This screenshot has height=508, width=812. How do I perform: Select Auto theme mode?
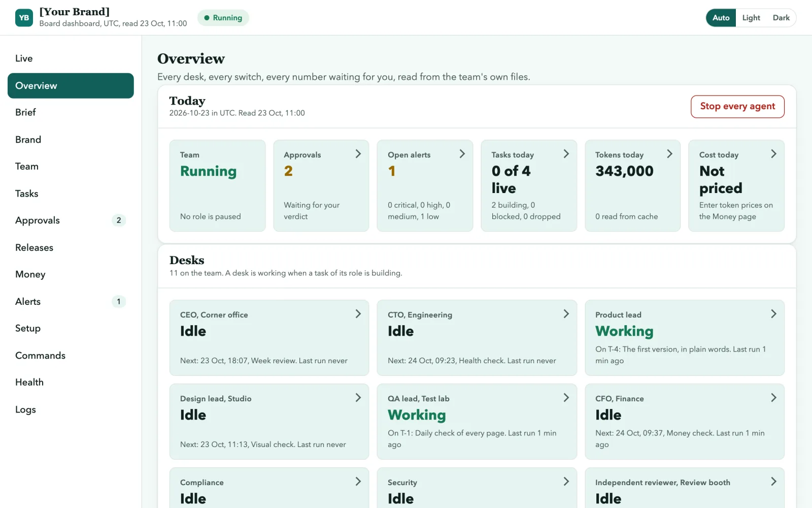pyautogui.click(x=721, y=18)
